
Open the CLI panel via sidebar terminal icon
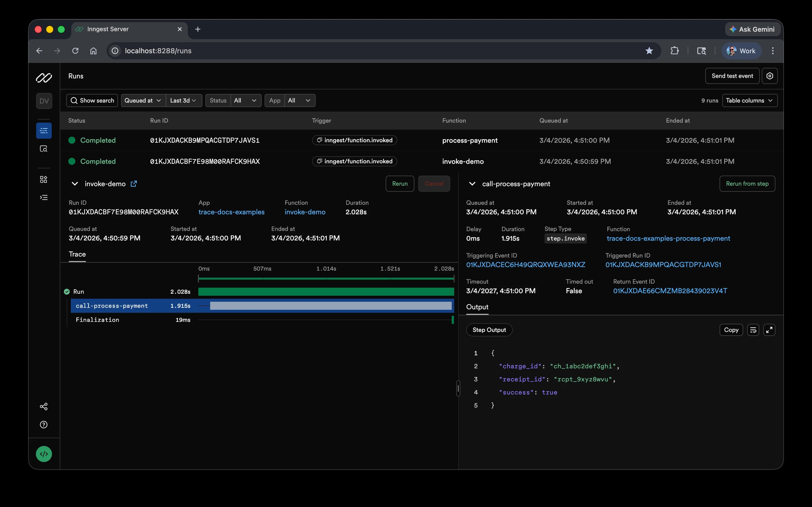point(44,197)
